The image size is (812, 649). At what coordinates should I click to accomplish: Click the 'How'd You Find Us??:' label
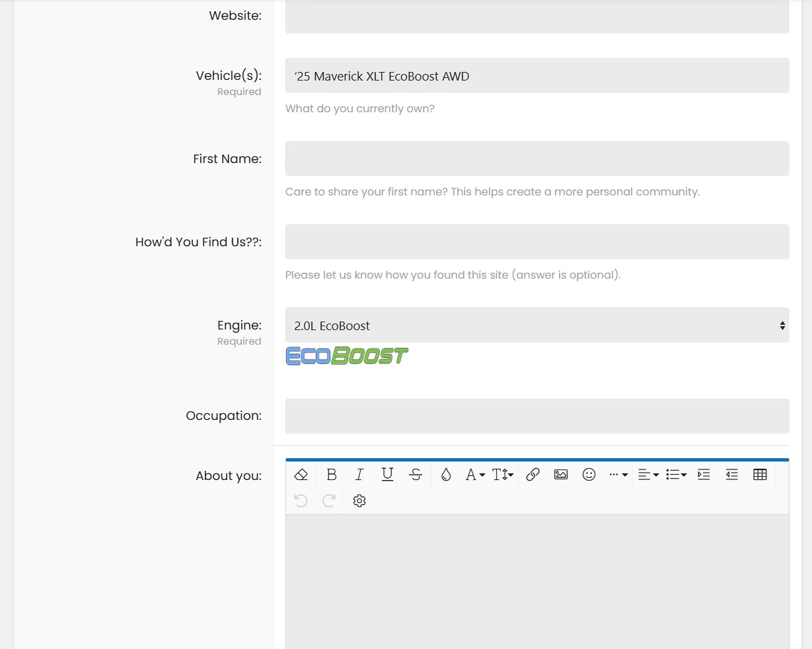(199, 242)
